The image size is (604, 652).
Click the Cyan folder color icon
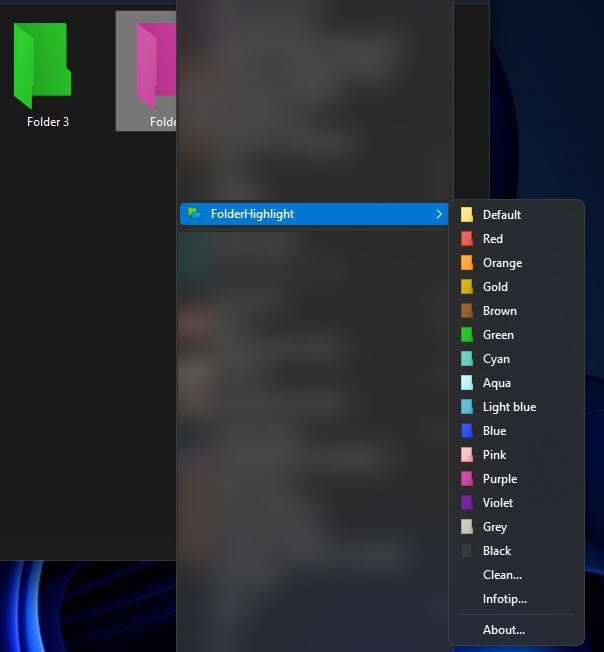pos(467,359)
